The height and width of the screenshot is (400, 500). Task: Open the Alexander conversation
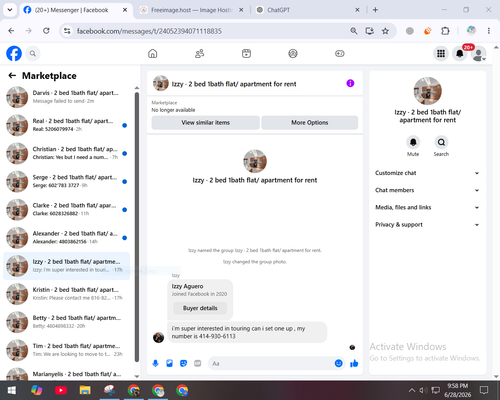66,238
